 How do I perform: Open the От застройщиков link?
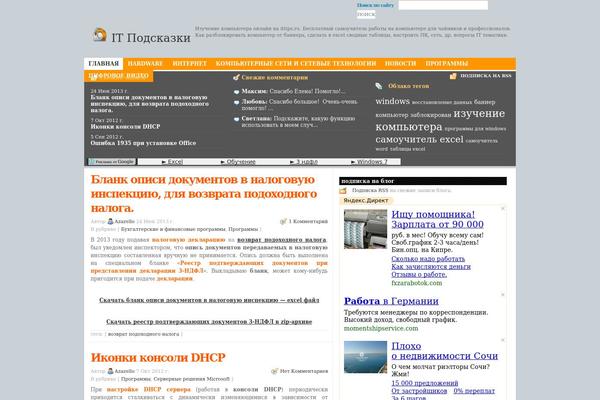pyautogui.click(x=419, y=391)
